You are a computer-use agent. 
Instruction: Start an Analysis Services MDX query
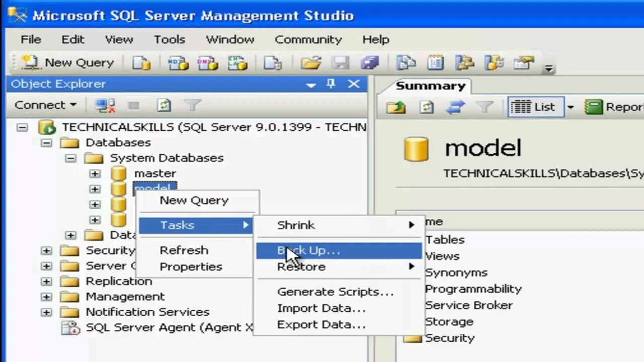point(177,63)
